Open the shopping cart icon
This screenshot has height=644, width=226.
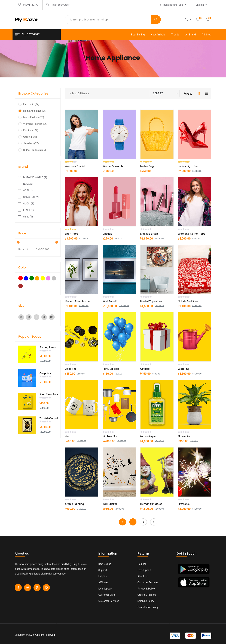click(207, 20)
